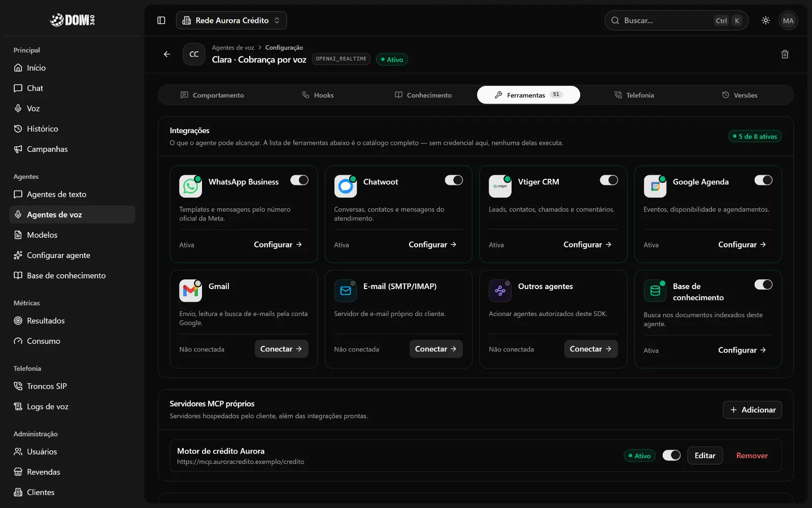Viewport: 812px width, 508px height.
Task: Open Início in the sidebar
Action: coord(72,68)
